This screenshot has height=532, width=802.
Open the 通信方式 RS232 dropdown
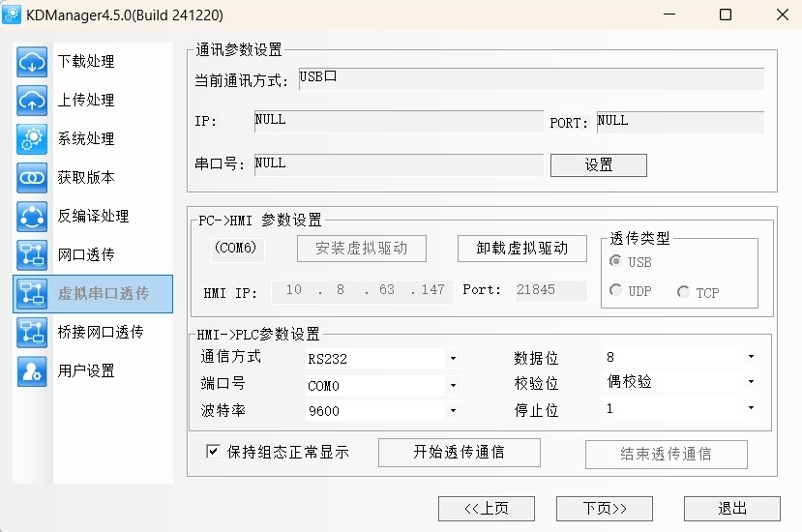383,359
